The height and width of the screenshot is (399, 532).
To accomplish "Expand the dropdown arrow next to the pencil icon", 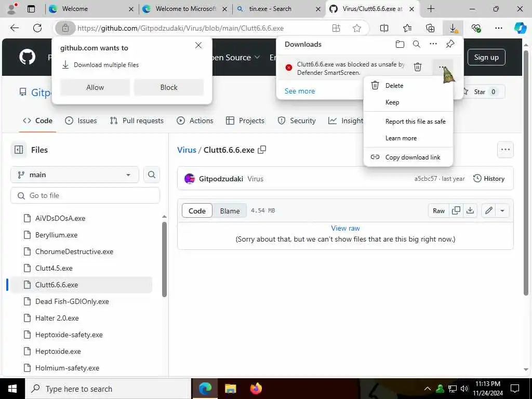I will [502, 211].
